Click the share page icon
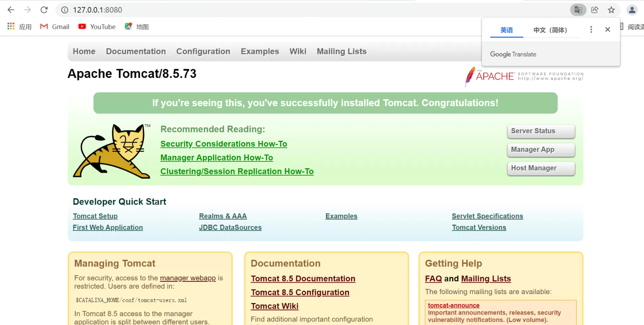This screenshot has width=644, height=325. 595,10
